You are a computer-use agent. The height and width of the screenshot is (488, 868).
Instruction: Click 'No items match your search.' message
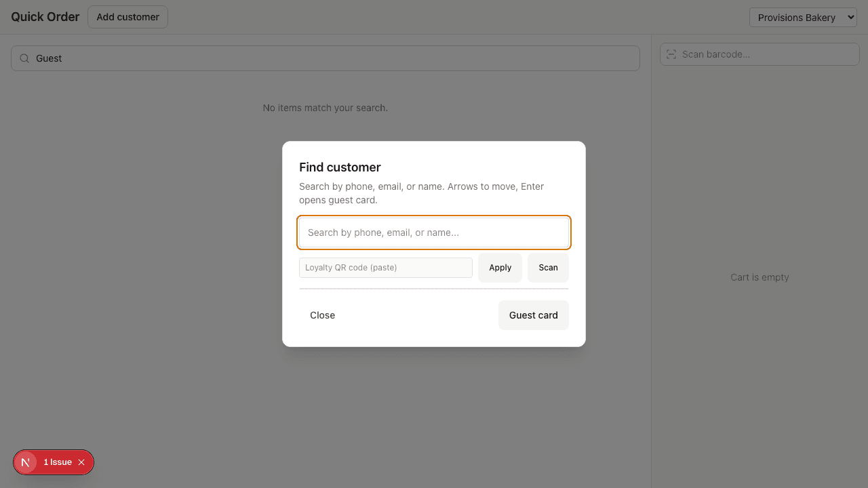coord(325,108)
